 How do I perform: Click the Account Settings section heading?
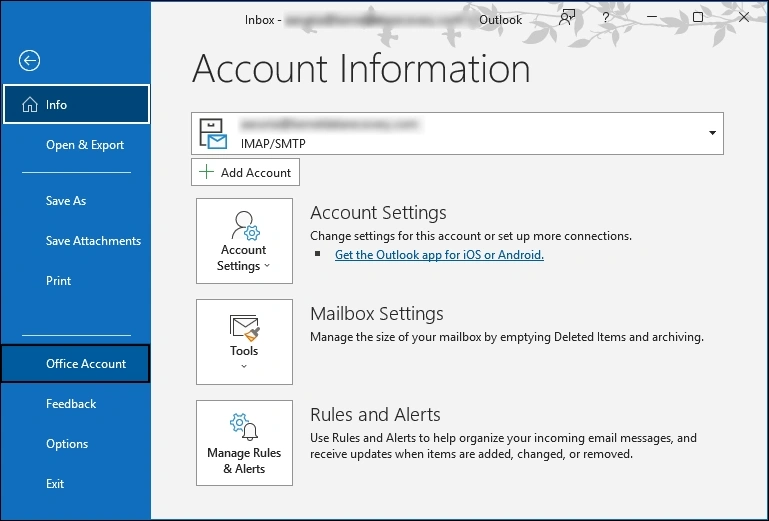378,212
